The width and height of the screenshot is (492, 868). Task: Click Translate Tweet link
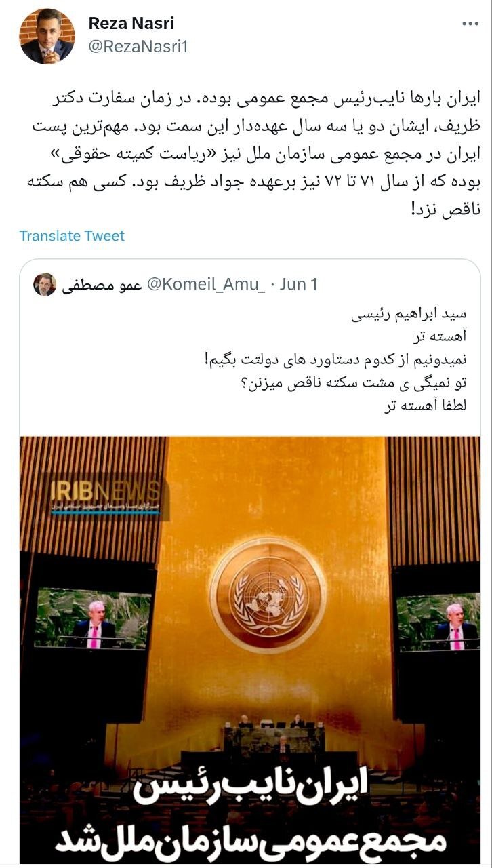click(72, 236)
